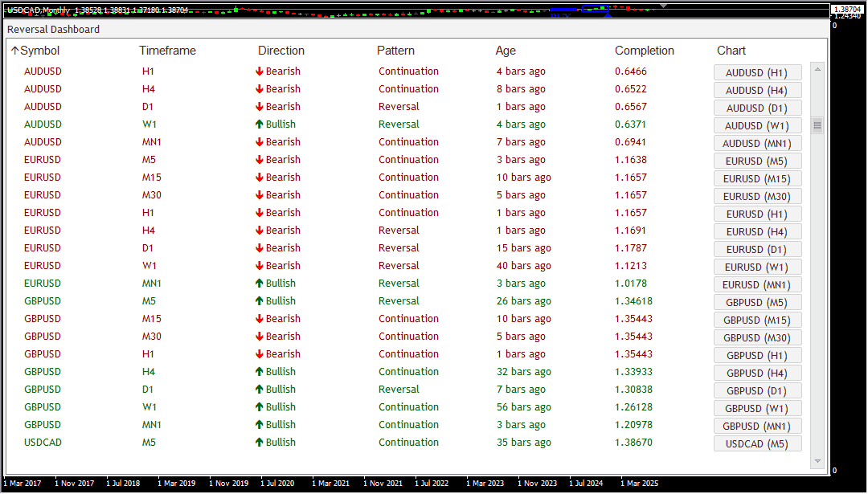868x494 pixels.
Task: Open the EURUSD (W1) chart button
Action: pos(757,267)
